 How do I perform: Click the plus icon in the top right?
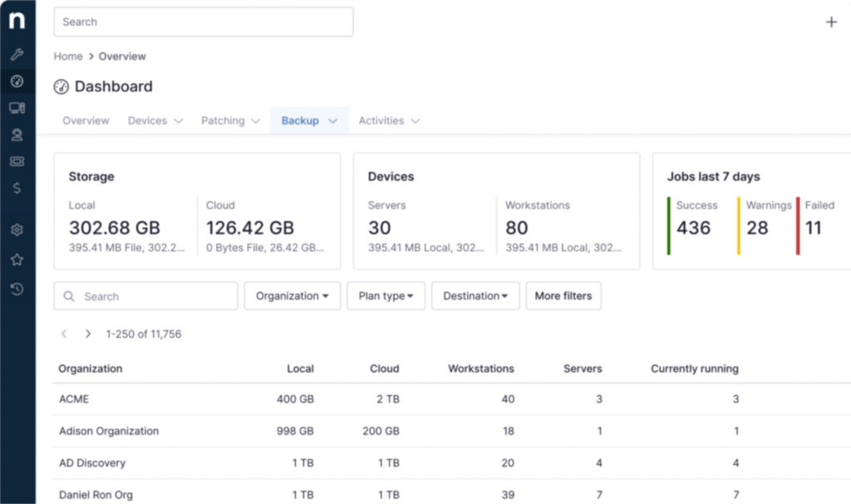(831, 22)
